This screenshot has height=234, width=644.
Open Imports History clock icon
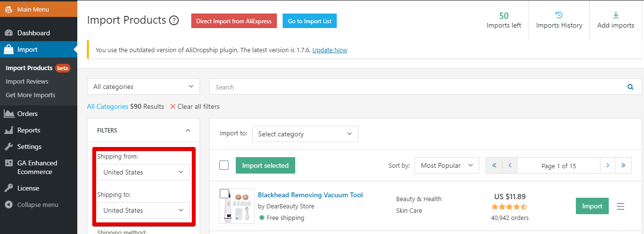tap(559, 15)
